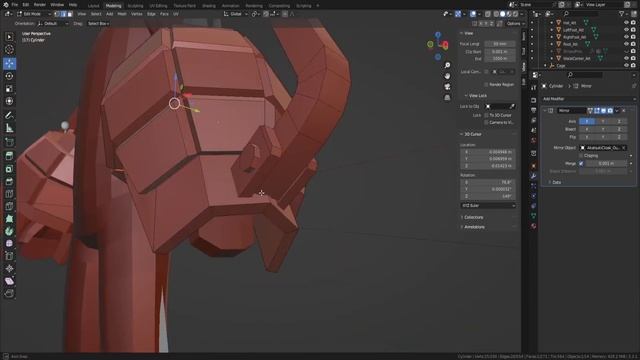Open the Render menu
Viewport: 640px width, 360px height.
[40, 5]
